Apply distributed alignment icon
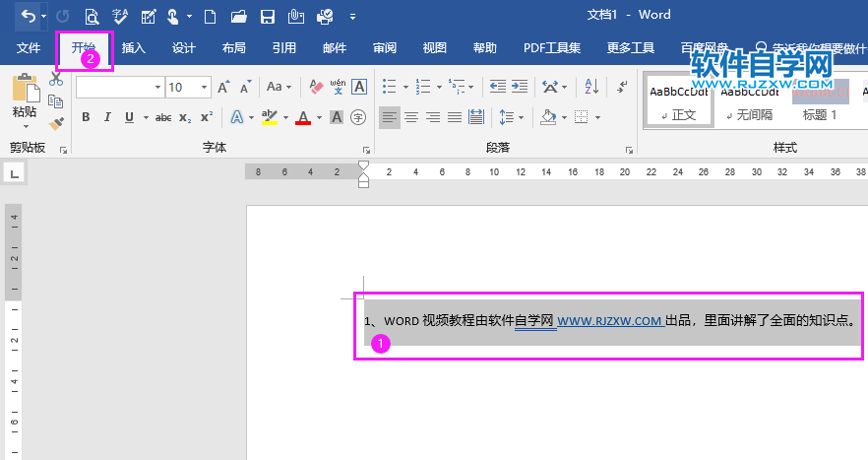This screenshot has height=460, width=868. (476, 117)
